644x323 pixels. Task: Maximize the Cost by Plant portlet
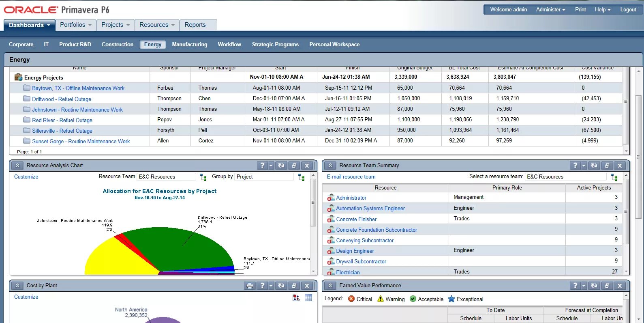pos(294,286)
